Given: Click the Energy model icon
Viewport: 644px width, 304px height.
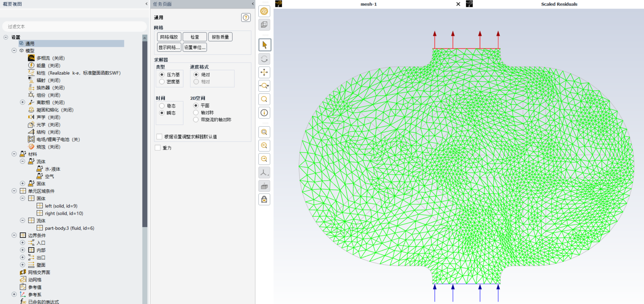Looking at the screenshot, I should click(x=31, y=65).
